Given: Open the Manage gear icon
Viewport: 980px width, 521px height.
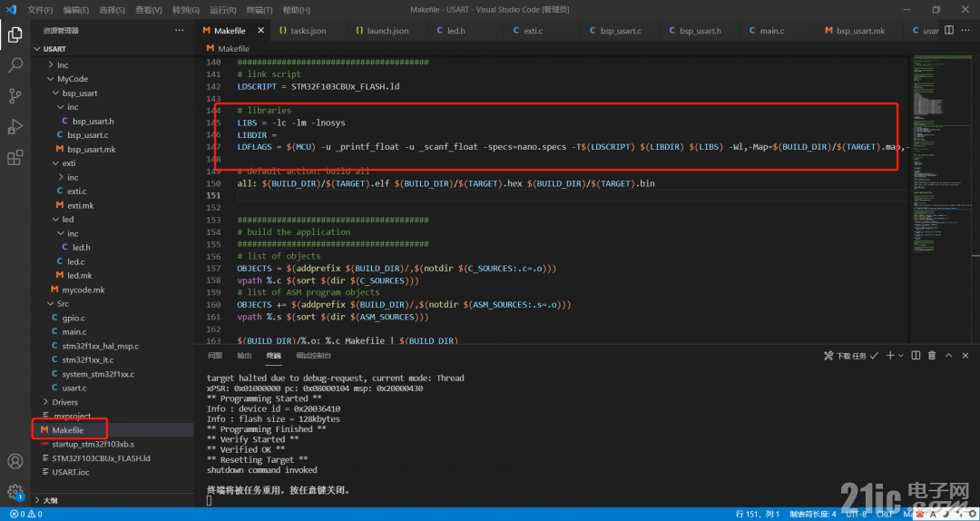Looking at the screenshot, I should 15,492.
